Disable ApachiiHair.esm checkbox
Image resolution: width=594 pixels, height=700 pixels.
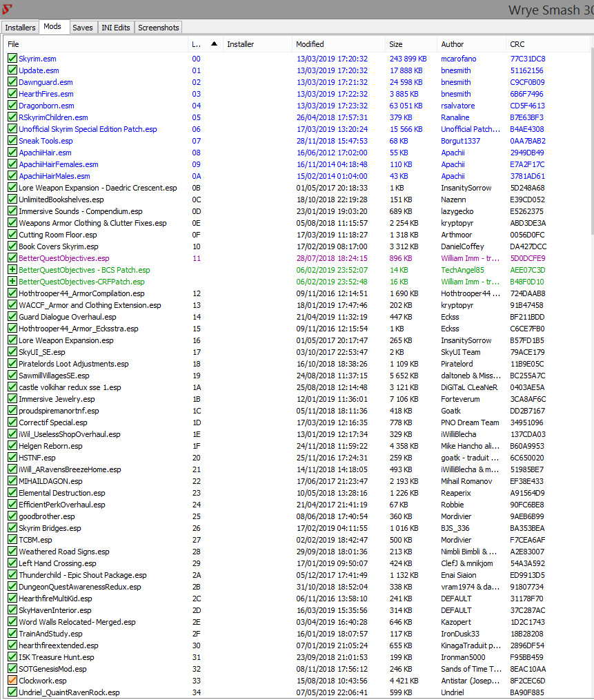12,153
